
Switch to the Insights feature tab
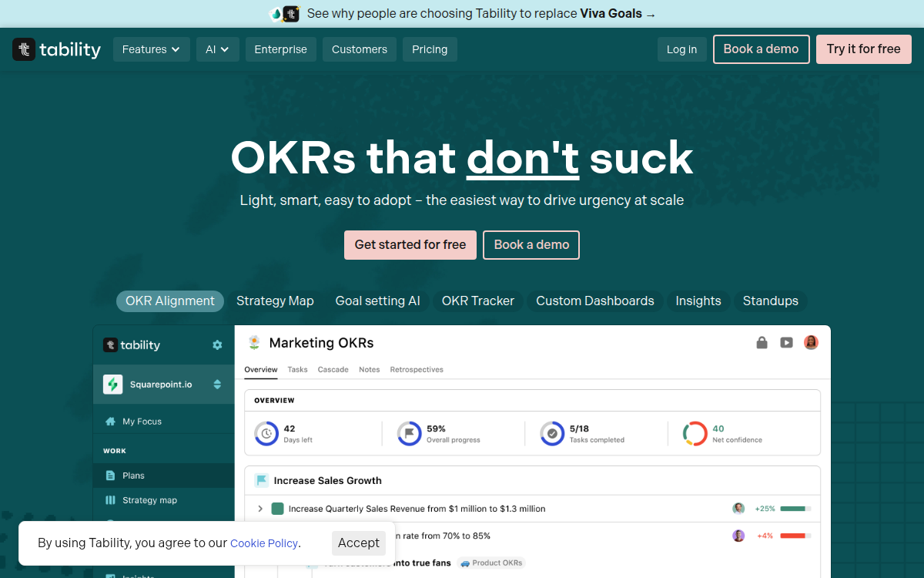(x=698, y=301)
